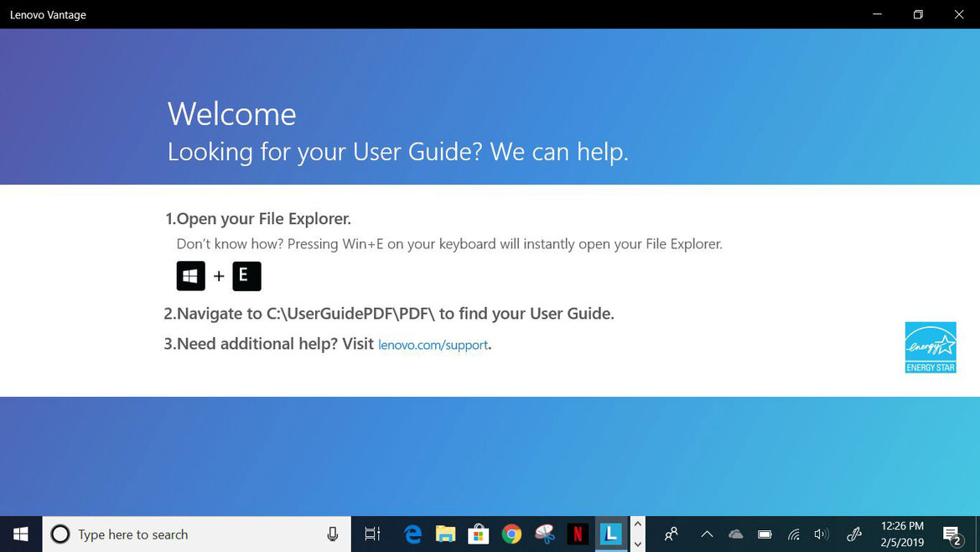Minimize the Lenovo Vantage window
Viewport: 980px width, 552px height.
click(877, 13)
